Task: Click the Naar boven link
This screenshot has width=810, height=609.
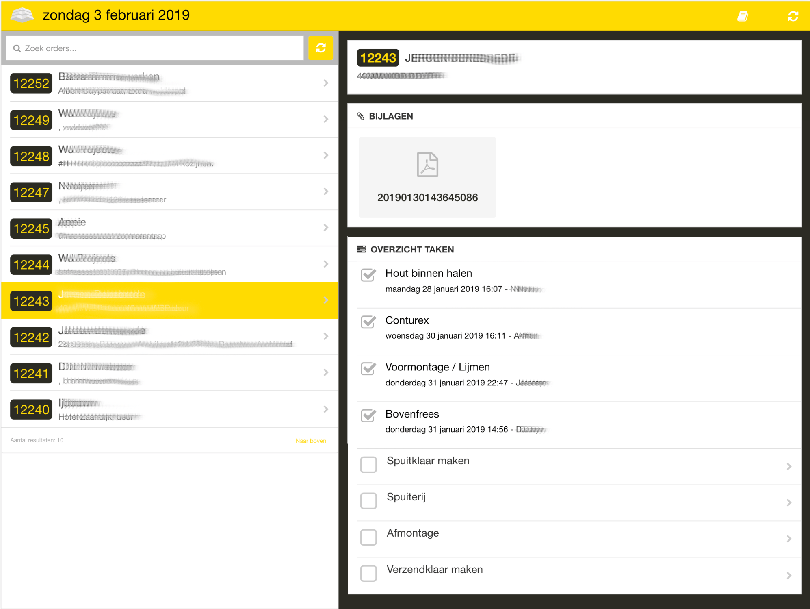Action: (x=310, y=440)
